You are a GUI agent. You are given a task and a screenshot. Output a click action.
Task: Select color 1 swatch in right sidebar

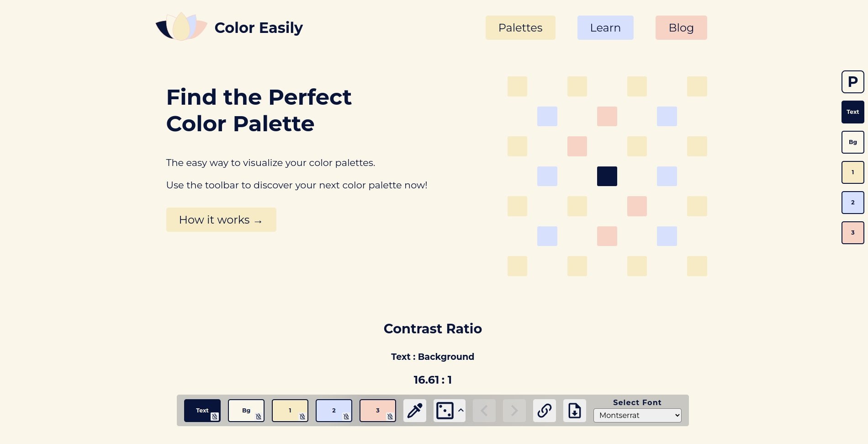click(853, 172)
